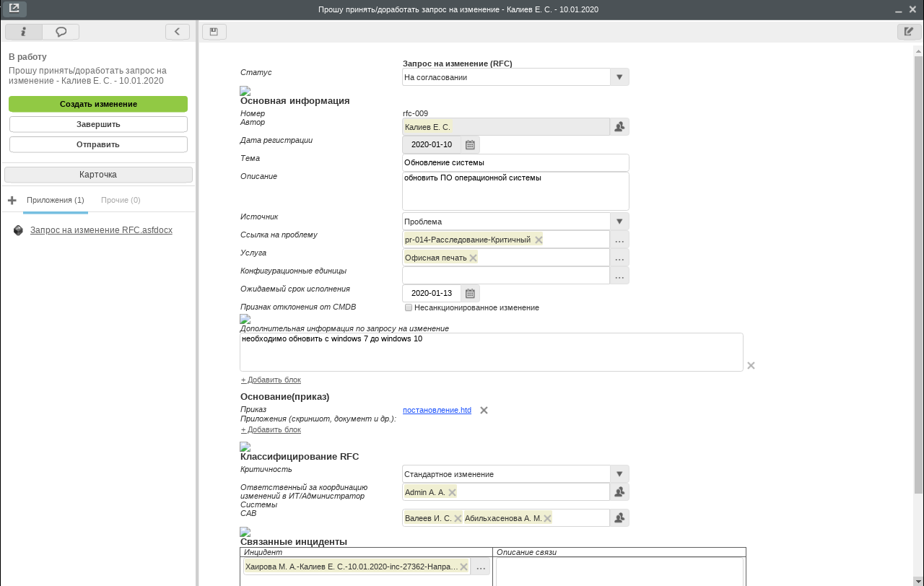Click the Описание связи text area
924x586 pixels.
coord(619,572)
